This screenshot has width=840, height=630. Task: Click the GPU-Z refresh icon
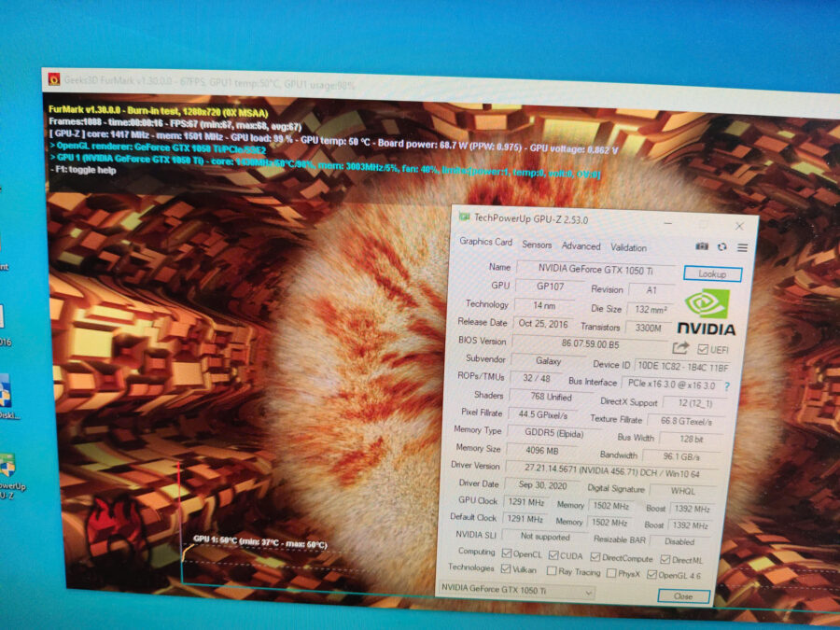click(722, 247)
